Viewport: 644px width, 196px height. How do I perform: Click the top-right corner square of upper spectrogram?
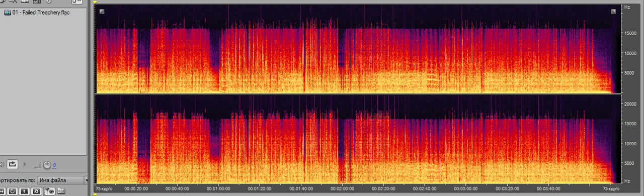614,11
